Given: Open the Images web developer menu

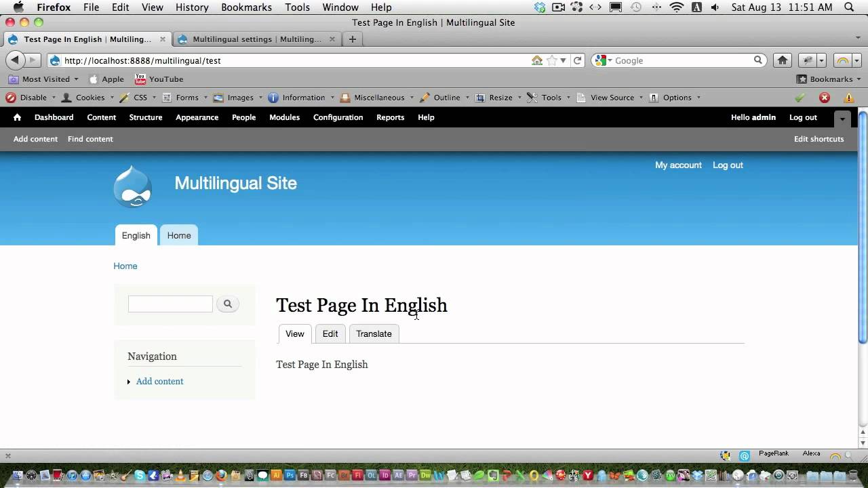Looking at the screenshot, I should (x=237, y=98).
